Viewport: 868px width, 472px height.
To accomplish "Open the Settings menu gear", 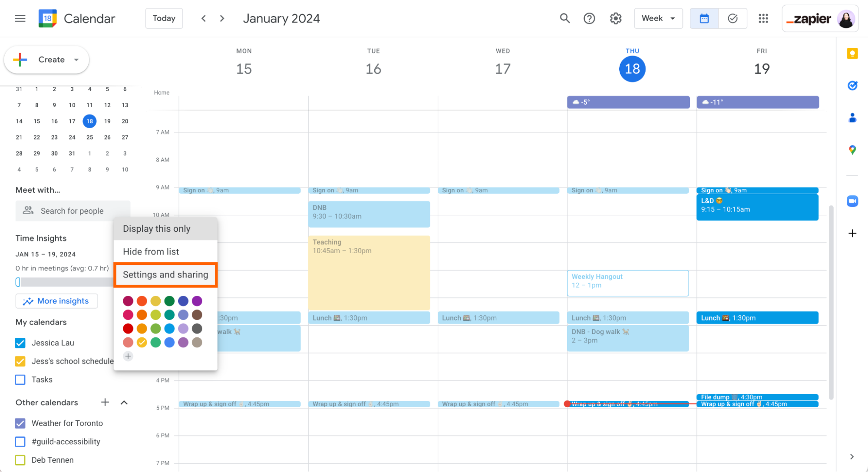I will (x=615, y=18).
